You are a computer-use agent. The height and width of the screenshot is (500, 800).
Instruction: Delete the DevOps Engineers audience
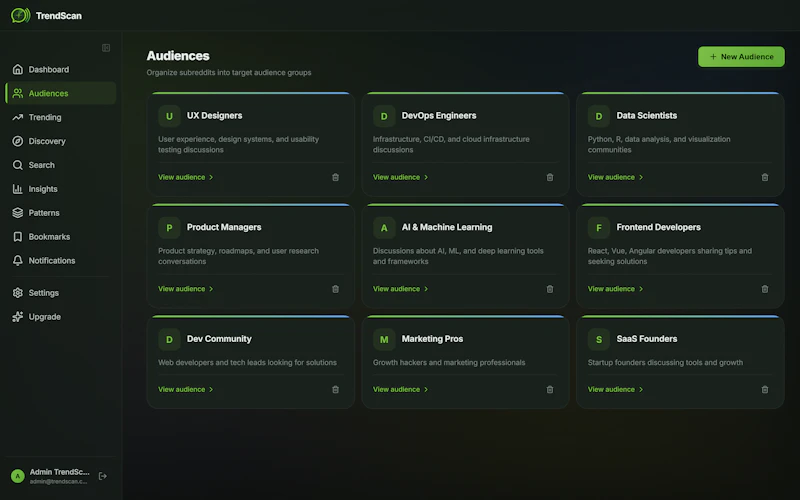(x=550, y=177)
